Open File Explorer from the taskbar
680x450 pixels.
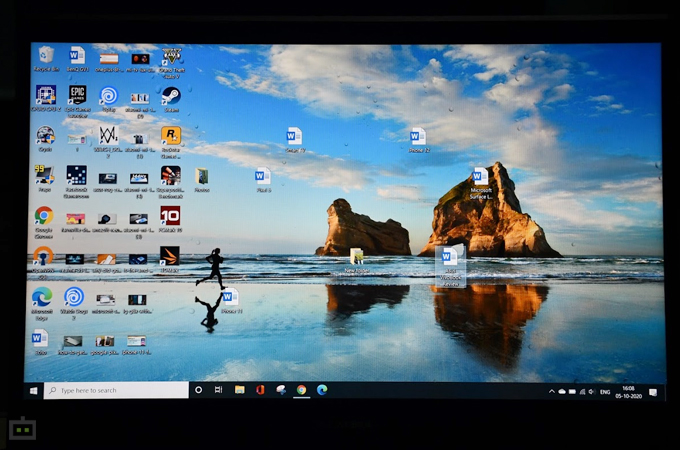pos(239,390)
